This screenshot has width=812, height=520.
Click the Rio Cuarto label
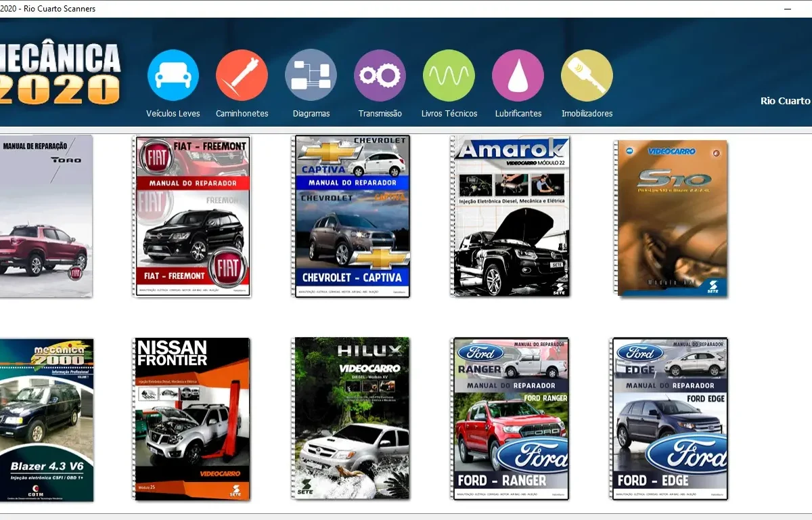coord(785,100)
